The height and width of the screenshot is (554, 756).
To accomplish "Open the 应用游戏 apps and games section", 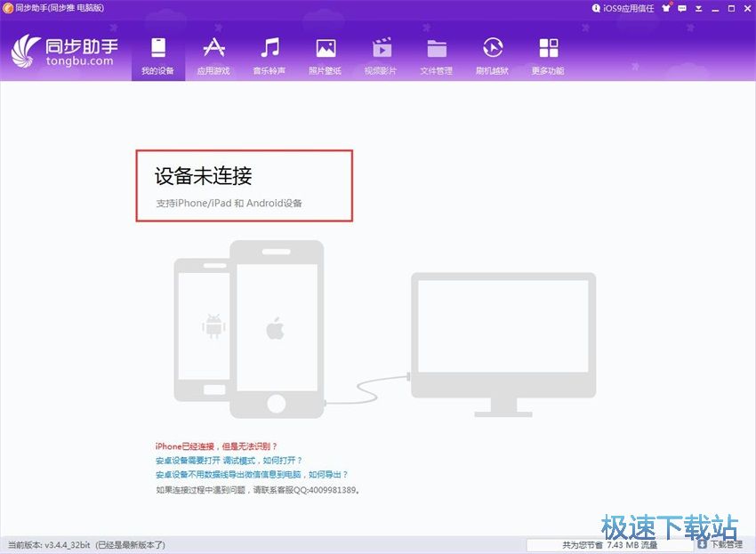I will [213, 56].
